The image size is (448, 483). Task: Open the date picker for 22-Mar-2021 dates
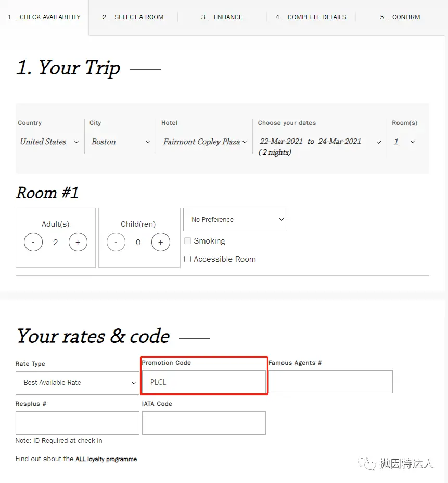[319, 142]
